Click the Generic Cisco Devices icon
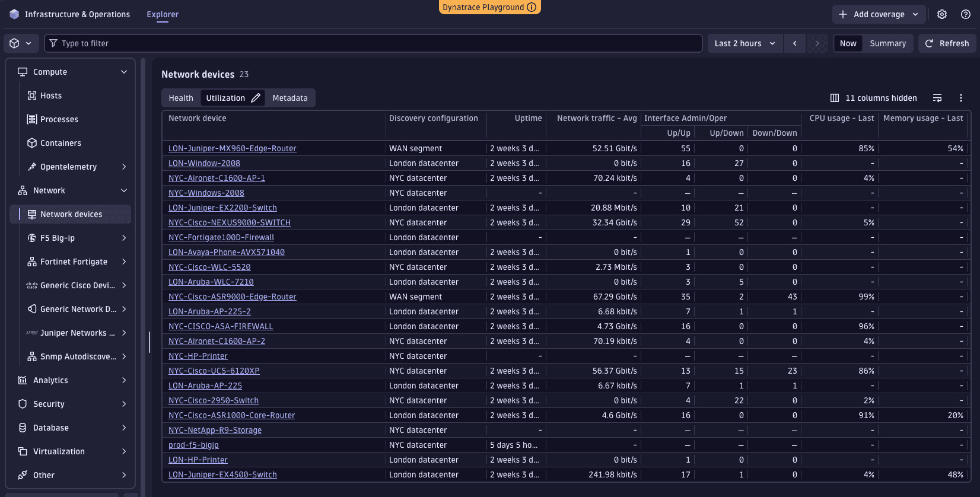The image size is (980, 497). point(32,285)
